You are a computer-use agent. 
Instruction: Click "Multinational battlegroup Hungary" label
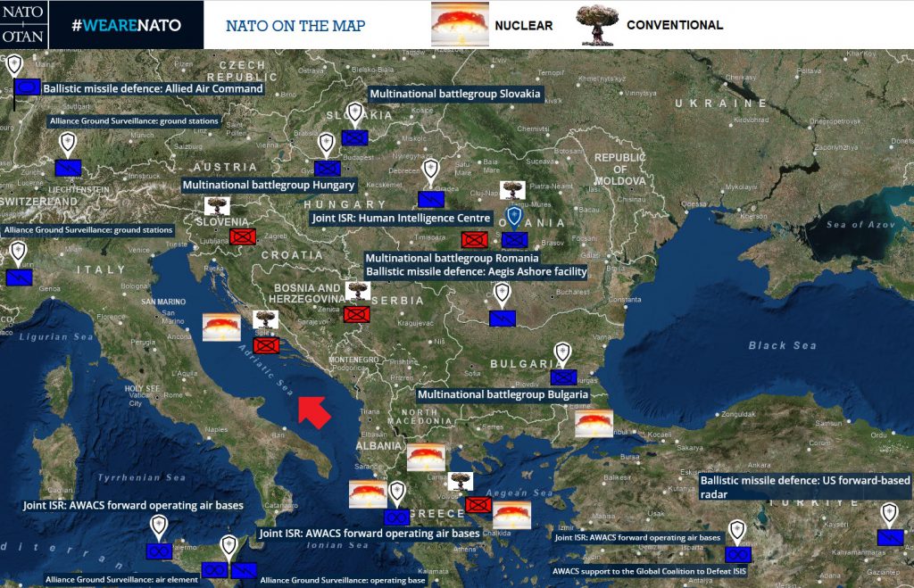click(269, 186)
